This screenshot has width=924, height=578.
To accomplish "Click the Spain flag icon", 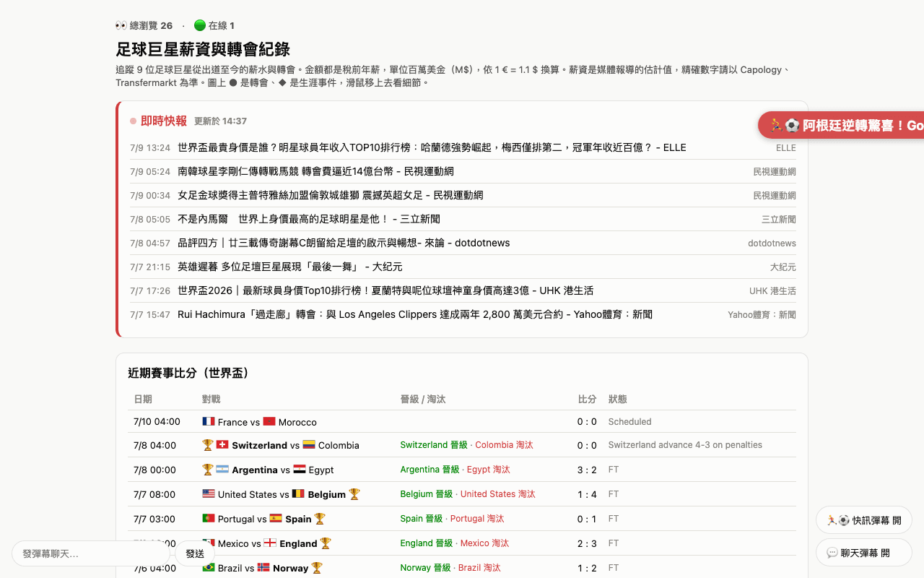I will [x=276, y=518].
